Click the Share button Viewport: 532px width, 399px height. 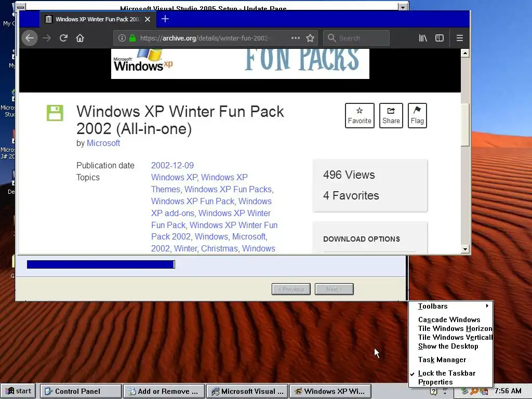point(391,116)
